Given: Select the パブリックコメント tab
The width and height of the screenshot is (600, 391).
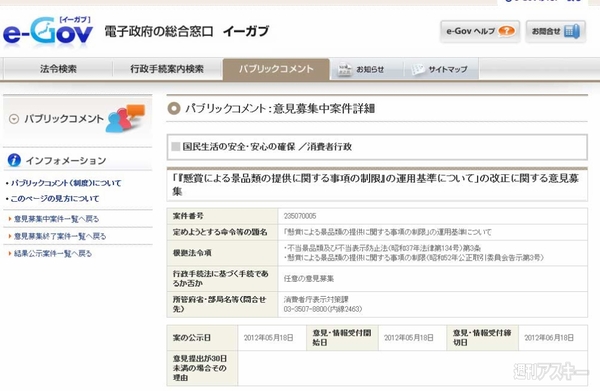Looking at the screenshot, I should [x=276, y=69].
